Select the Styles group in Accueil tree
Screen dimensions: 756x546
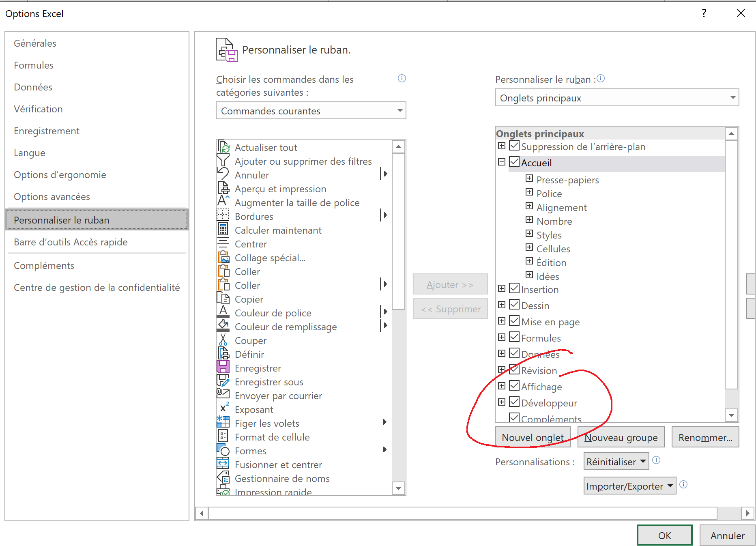(x=549, y=235)
